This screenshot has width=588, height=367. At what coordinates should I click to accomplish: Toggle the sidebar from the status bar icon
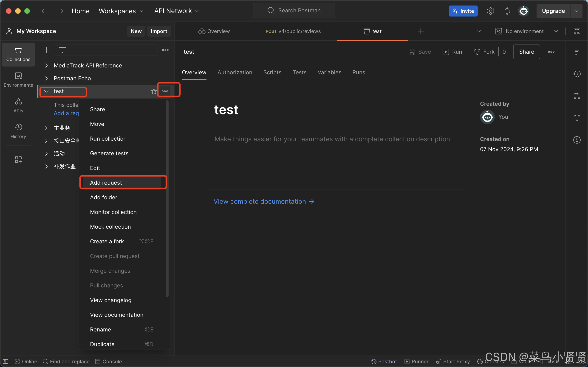pos(6,361)
